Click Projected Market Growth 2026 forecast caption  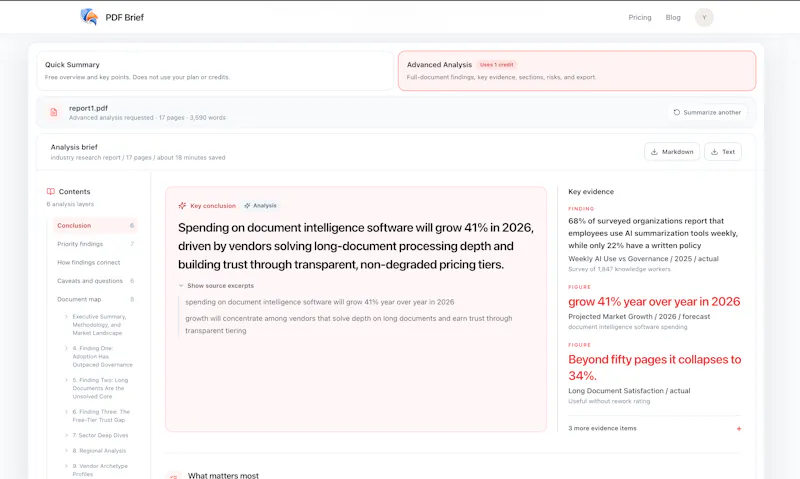[x=639, y=316]
